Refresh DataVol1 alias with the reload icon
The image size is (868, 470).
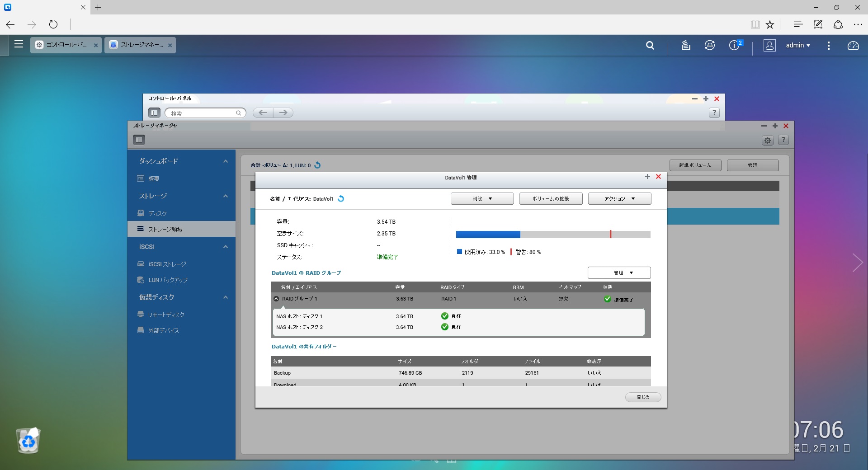(x=341, y=199)
